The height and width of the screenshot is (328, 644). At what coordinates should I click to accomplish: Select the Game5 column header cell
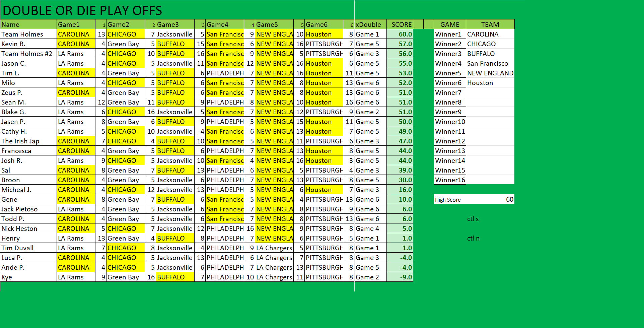(274, 24)
